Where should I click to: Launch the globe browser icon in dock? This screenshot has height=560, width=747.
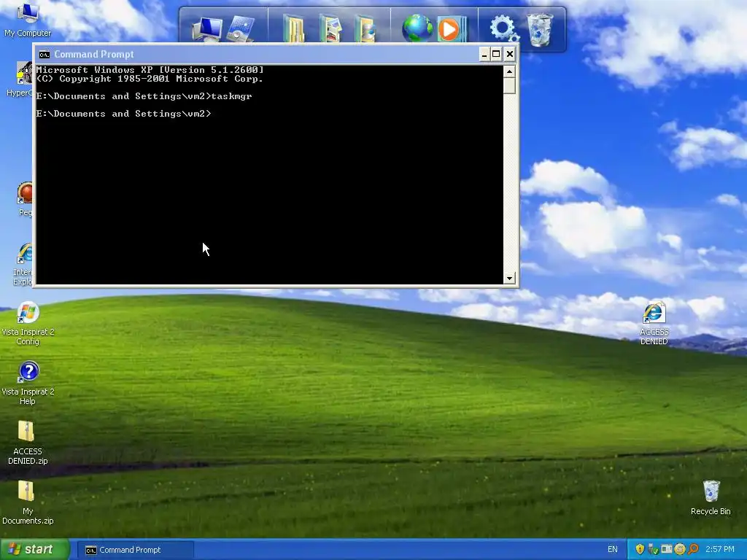point(417,28)
